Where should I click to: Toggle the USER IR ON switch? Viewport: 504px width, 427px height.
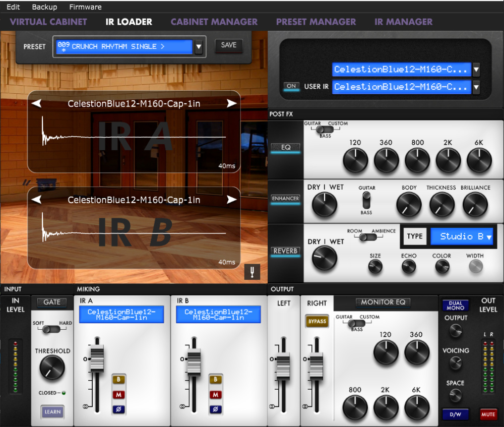291,86
